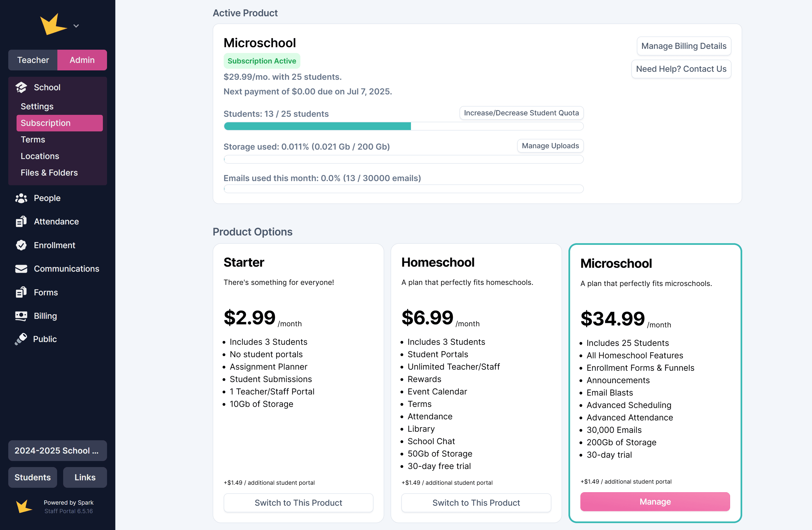The height and width of the screenshot is (530, 812).
Task: Switch to the Homeschool product
Action: tap(476, 502)
